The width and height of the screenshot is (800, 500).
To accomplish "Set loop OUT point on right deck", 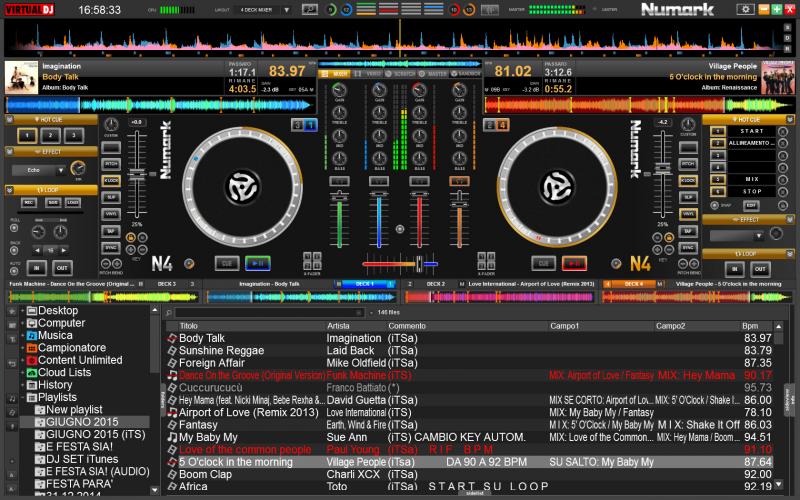I will [760, 269].
